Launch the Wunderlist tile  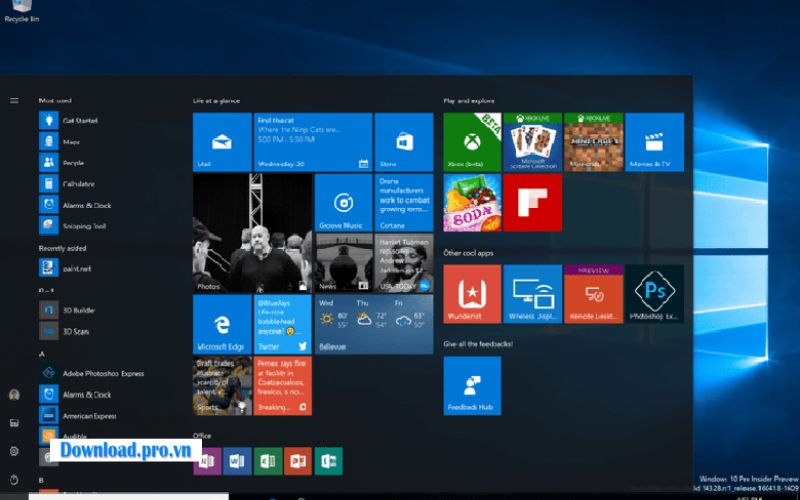pos(472,293)
